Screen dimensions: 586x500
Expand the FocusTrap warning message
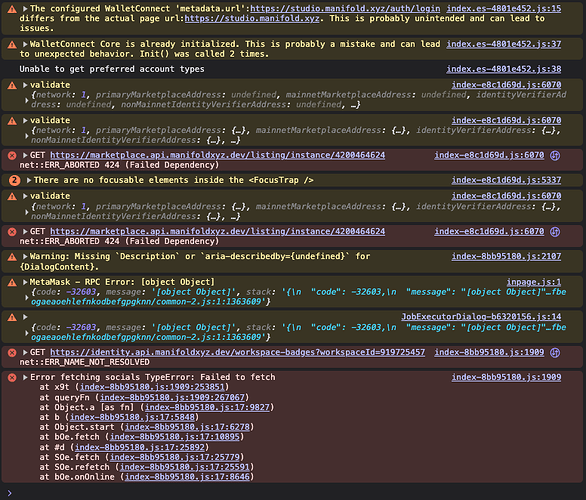pyautogui.click(x=29, y=180)
